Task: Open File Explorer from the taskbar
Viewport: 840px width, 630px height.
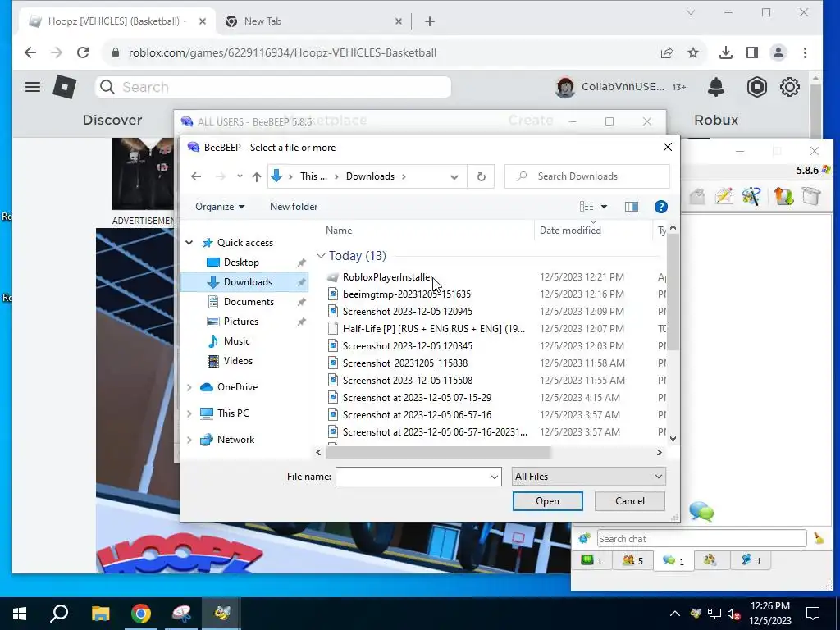Action: [100, 613]
